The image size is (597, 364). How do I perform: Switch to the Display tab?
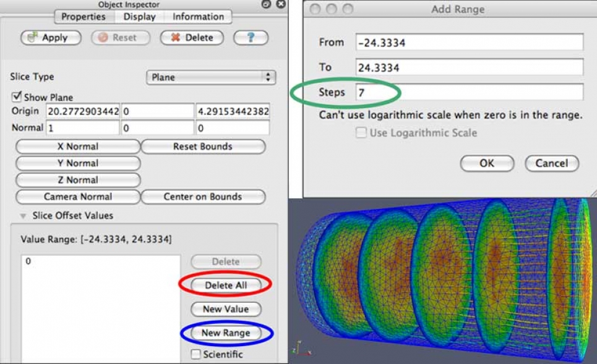[x=139, y=17]
